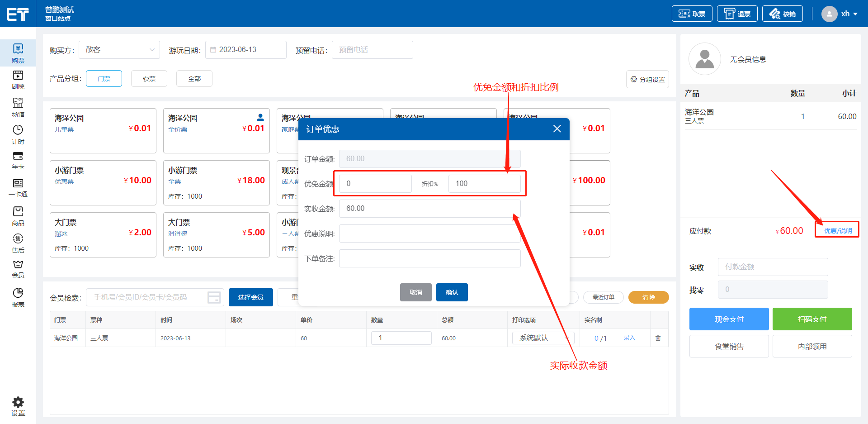Open the 年卡 annual card section
This screenshot has height=424, width=868.
(x=18, y=160)
